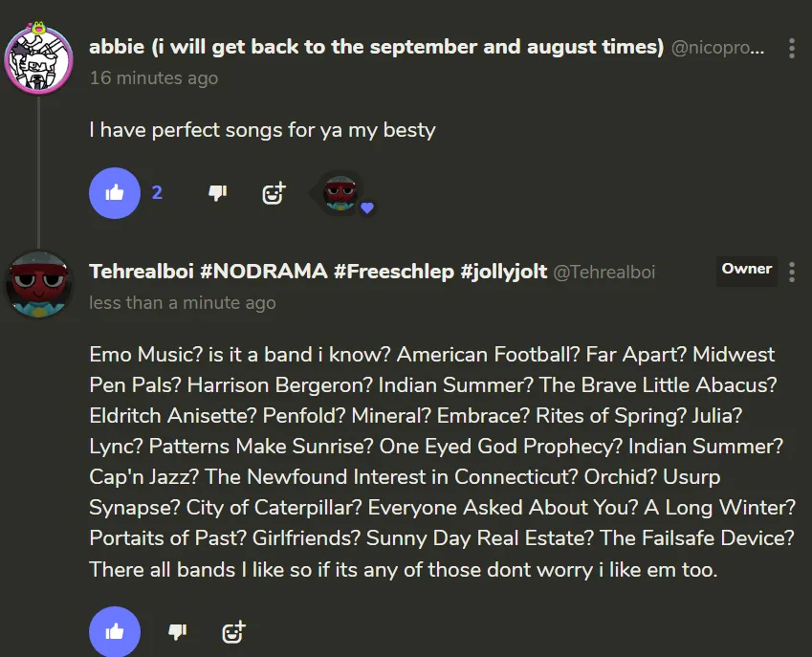The width and height of the screenshot is (812, 657).
Task: Like abbie's comment with the thumbs-up button
Action: coord(115,193)
